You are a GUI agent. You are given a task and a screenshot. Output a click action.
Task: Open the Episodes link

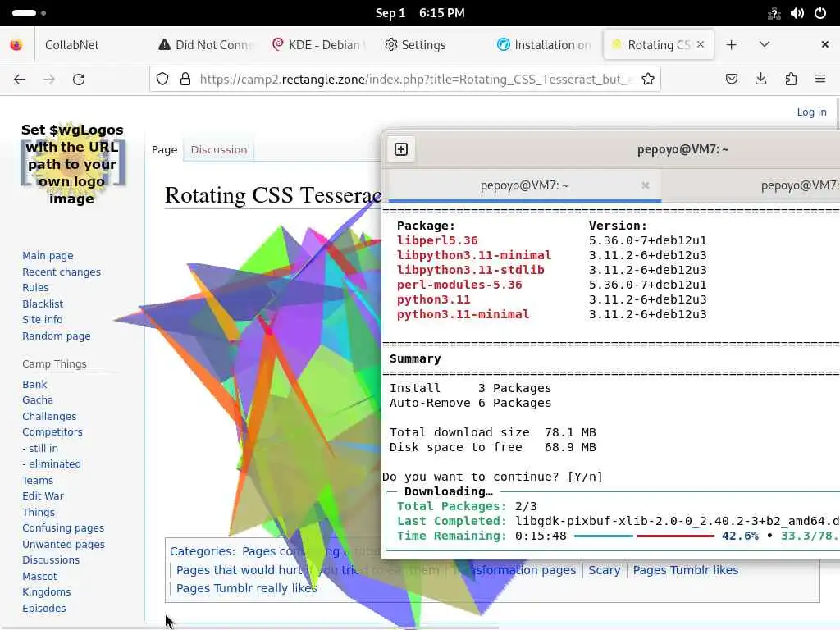tap(44, 609)
